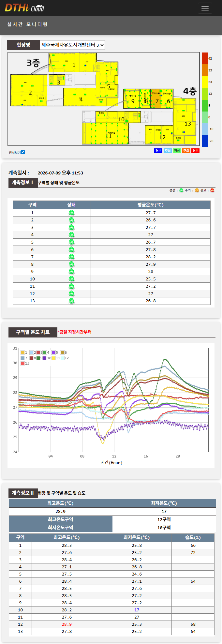The height and width of the screenshot is (644, 222).
Task: Click zone 1 status icon in table
Action: click(x=71, y=213)
